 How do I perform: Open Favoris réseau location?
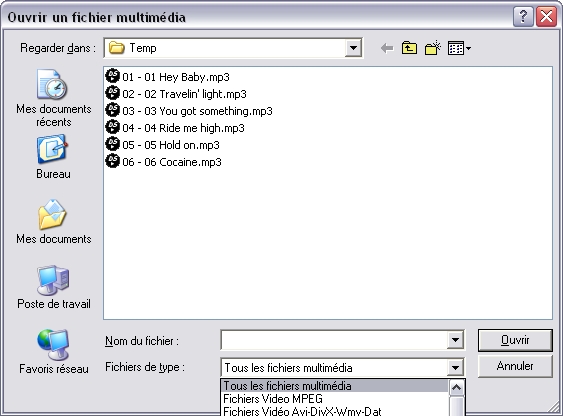[53, 352]
